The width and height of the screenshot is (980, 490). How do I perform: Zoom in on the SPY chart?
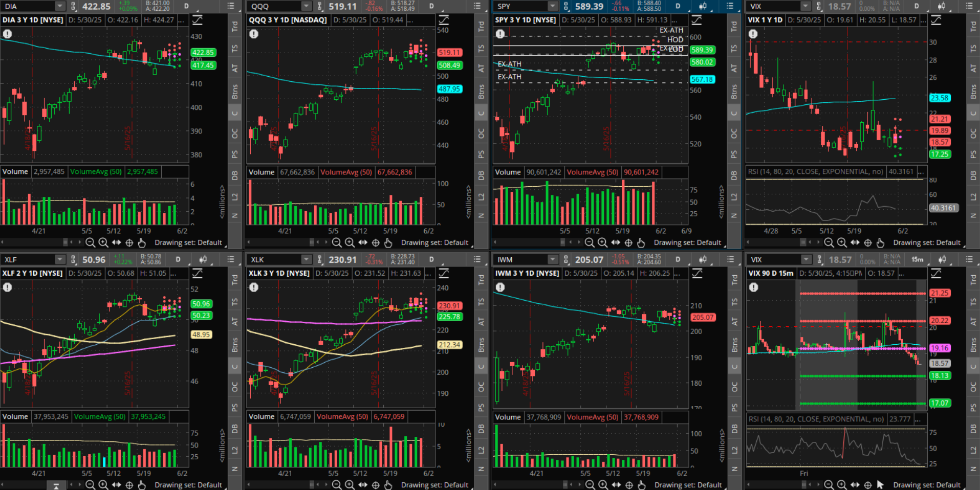click(x=602, y=242)
